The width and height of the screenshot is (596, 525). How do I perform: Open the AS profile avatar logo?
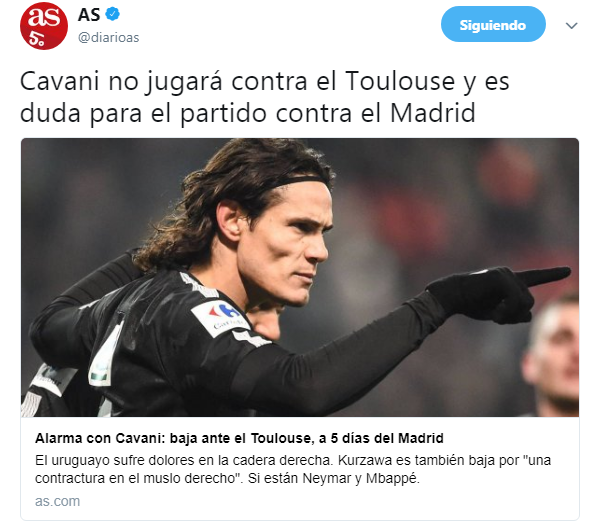point(44,26)
